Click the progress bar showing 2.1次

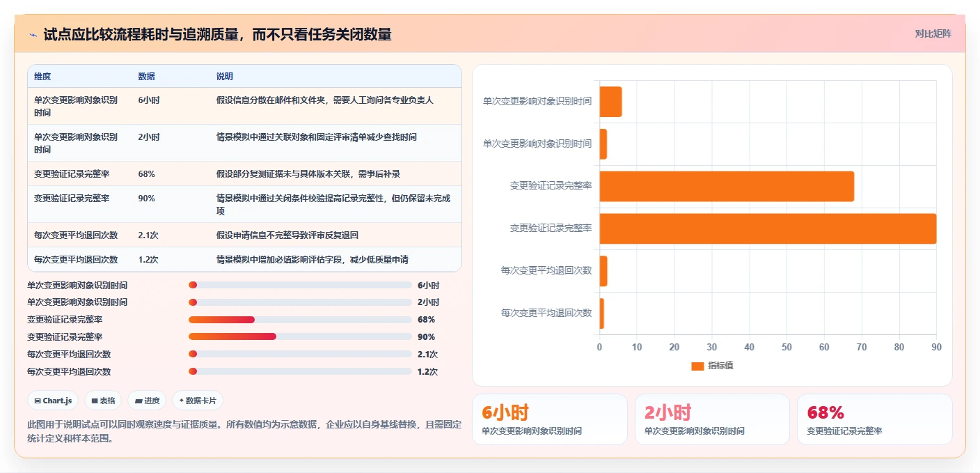(300, 354)
